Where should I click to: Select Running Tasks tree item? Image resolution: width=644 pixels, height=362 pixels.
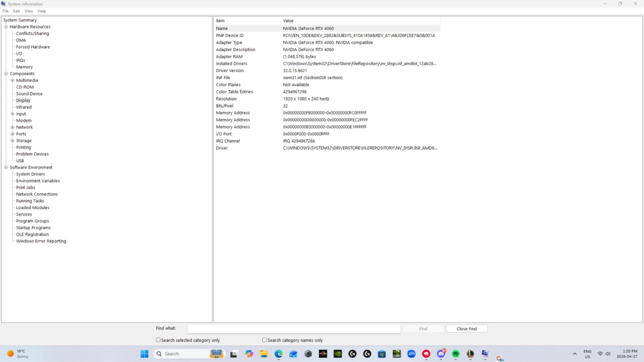(30, 201)
